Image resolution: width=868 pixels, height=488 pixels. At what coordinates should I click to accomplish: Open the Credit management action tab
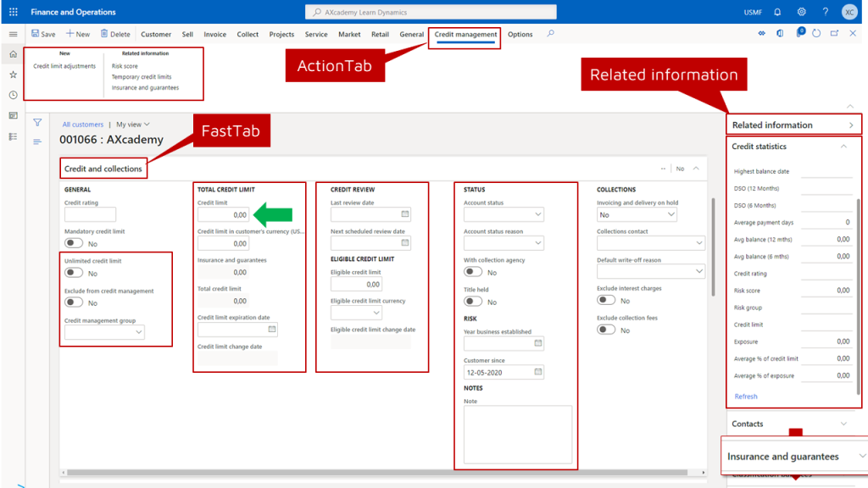click(x=465, y=34)
